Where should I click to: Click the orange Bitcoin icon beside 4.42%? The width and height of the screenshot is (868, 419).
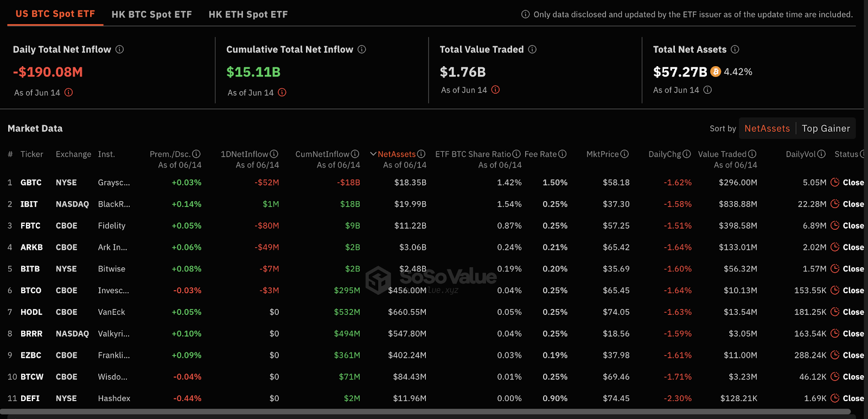[x=716, y=72]
